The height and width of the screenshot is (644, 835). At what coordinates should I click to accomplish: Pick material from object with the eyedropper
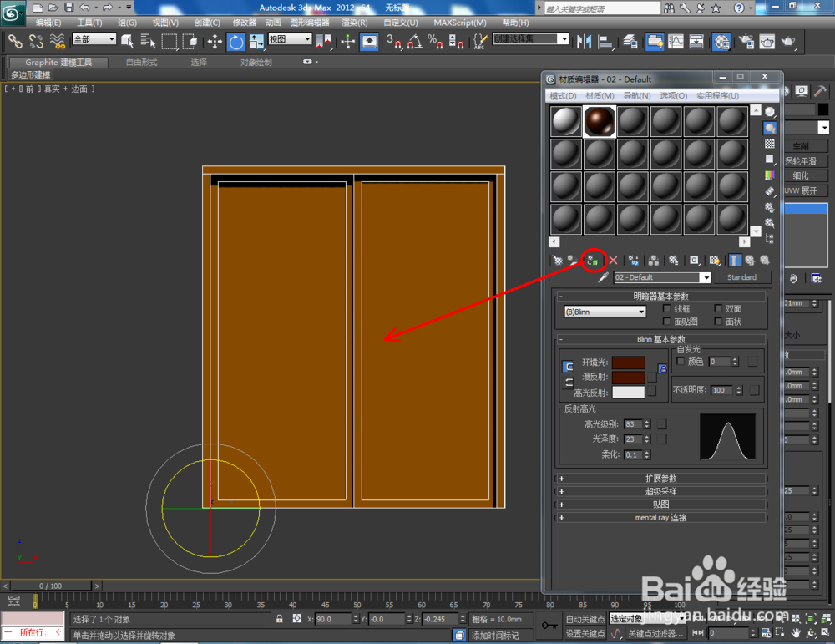point(603,277)
